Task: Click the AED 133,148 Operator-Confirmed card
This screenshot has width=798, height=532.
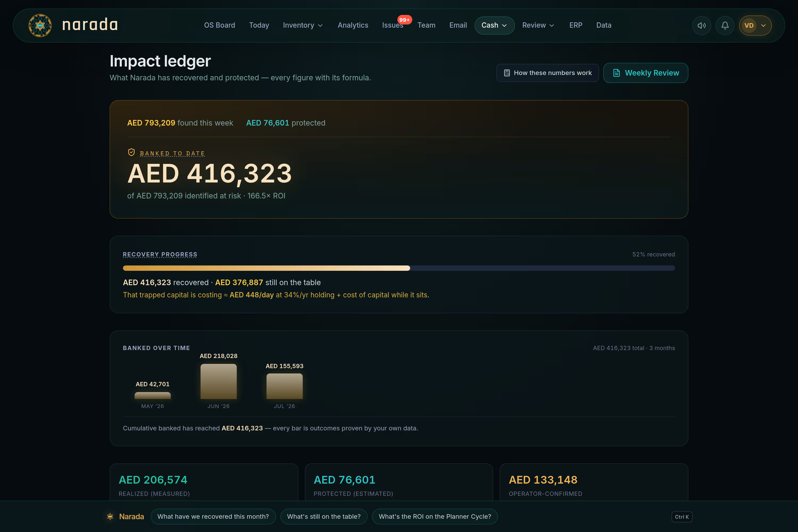Action: point(594,482)
